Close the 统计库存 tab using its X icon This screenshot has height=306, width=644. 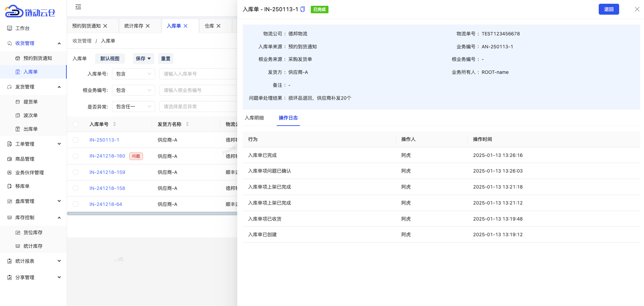coord(148,26)
